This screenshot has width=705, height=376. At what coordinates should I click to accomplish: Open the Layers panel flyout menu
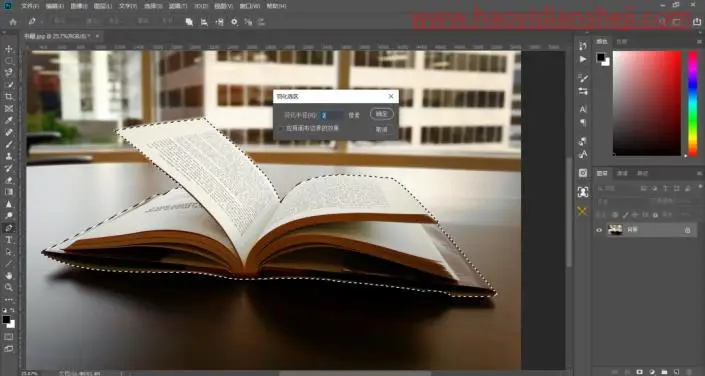[700, 173]
